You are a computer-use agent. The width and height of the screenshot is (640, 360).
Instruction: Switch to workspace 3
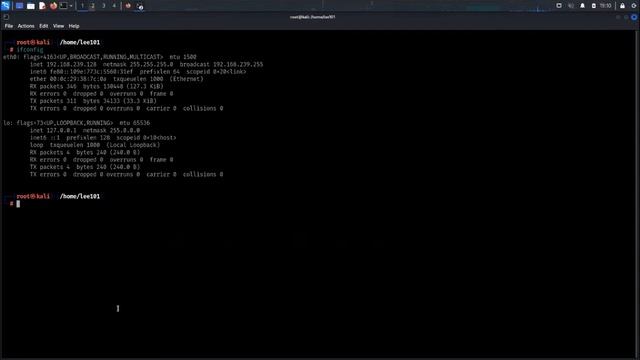coord(104,6)
